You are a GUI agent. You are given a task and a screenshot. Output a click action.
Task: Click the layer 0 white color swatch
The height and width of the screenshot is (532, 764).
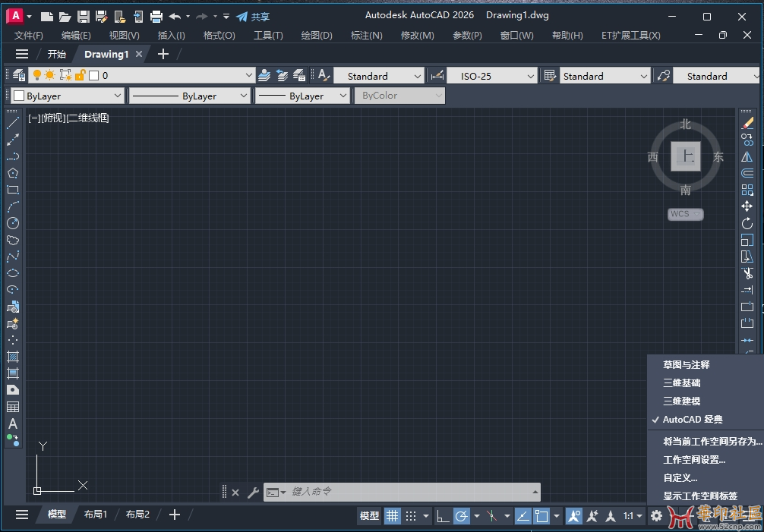pos(94,75)
